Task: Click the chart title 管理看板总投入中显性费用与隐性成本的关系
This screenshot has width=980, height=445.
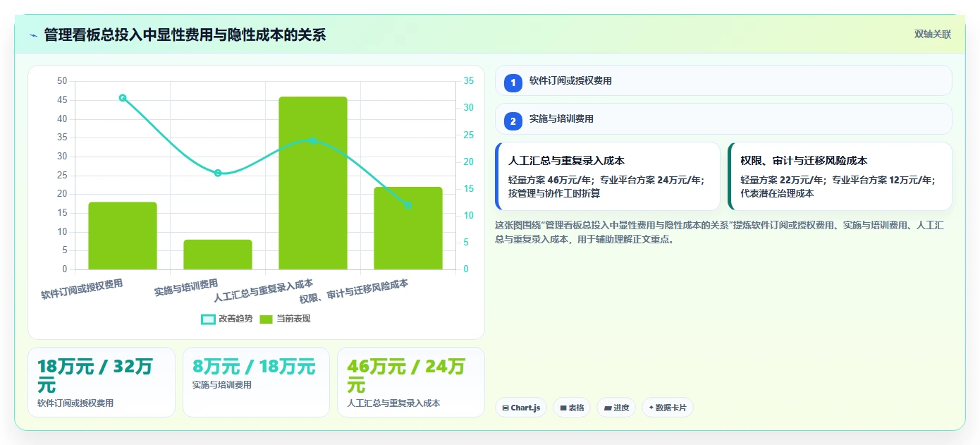Action: click(x=185, y=35)
